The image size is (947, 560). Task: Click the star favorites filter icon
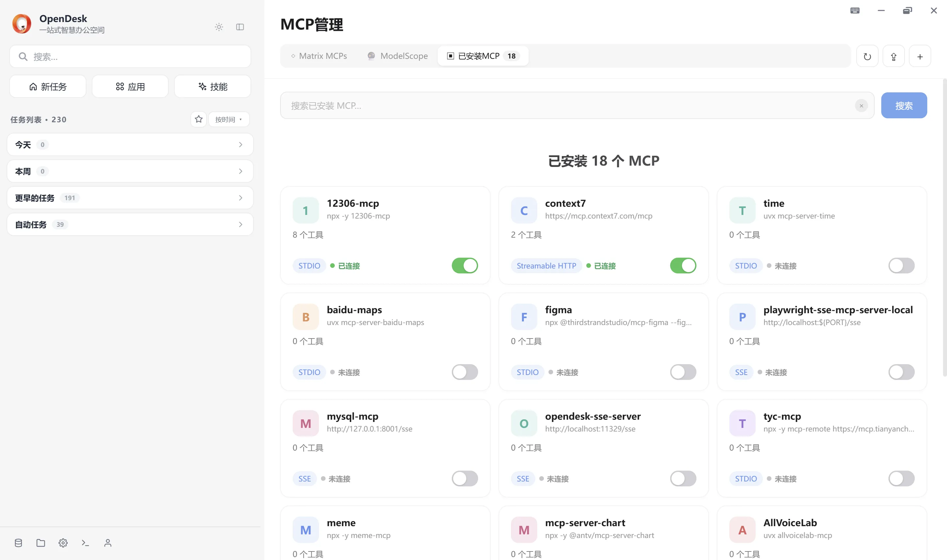coord(199,119)
